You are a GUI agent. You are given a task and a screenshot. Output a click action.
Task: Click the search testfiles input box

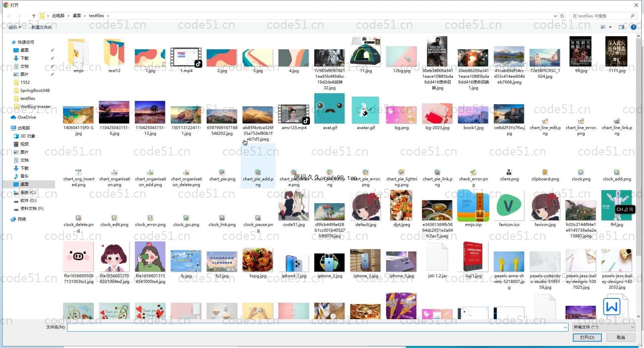600,16
